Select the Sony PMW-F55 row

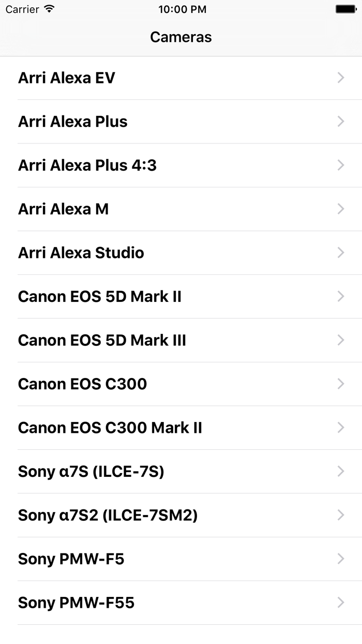[x=76, y=603]
